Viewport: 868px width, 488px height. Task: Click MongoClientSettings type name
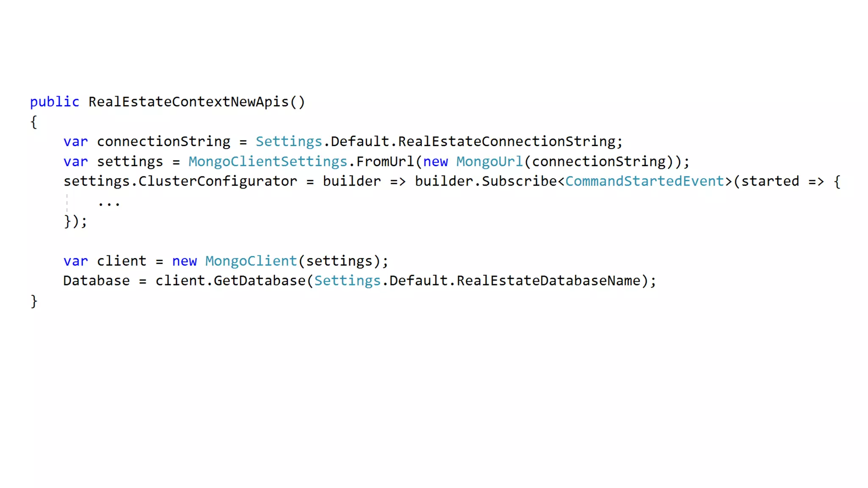pyautogui.click(x=268, y=161)
